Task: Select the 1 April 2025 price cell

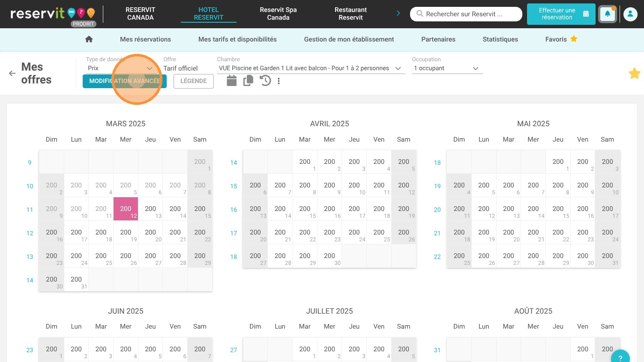Action: click(305, 162)
